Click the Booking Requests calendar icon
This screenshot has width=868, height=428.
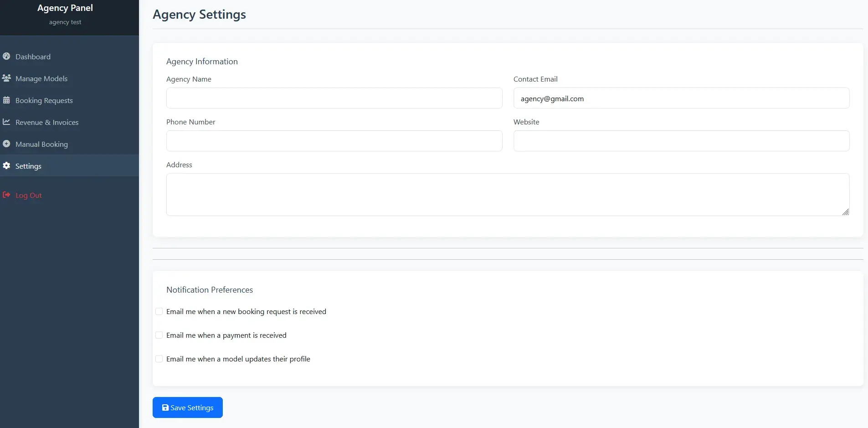(6, 100)
